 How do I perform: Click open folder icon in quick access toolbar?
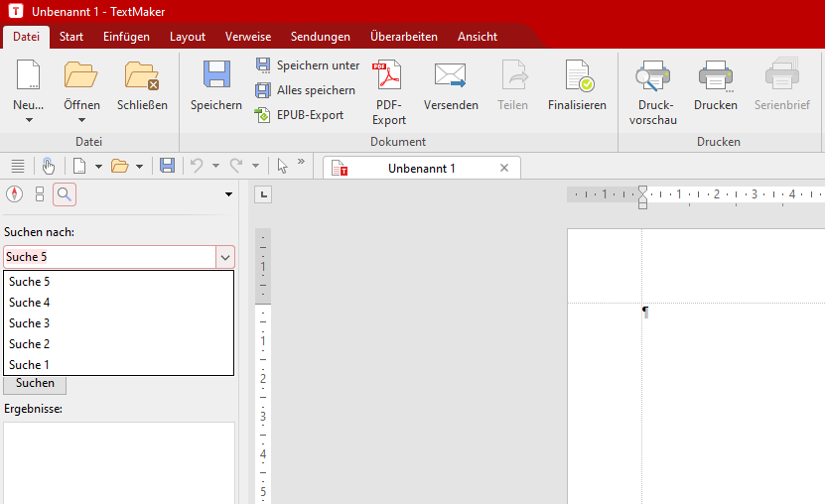[120, 167]
